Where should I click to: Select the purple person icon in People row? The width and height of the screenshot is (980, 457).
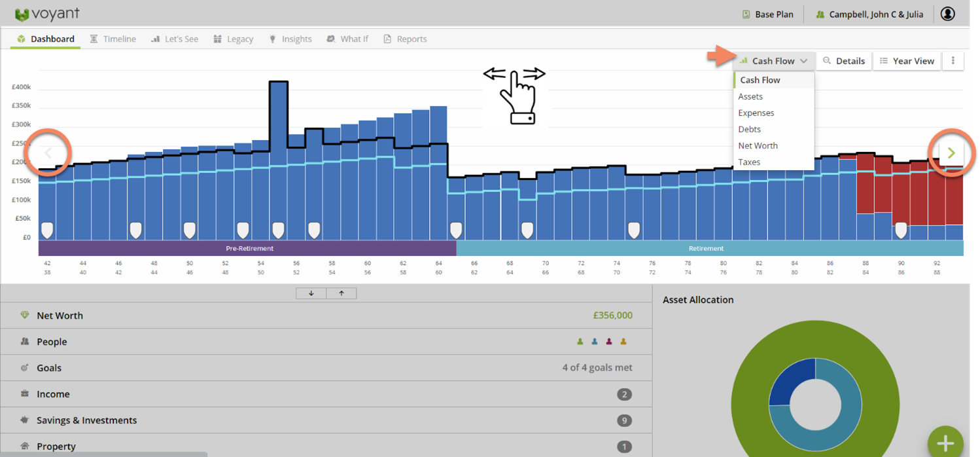click(609, 341)
